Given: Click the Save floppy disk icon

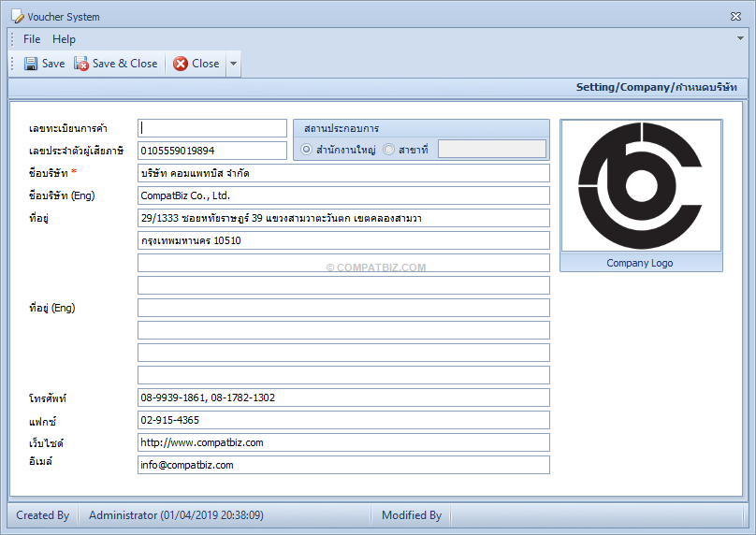Looking at the screenshot, I should 31,64.
